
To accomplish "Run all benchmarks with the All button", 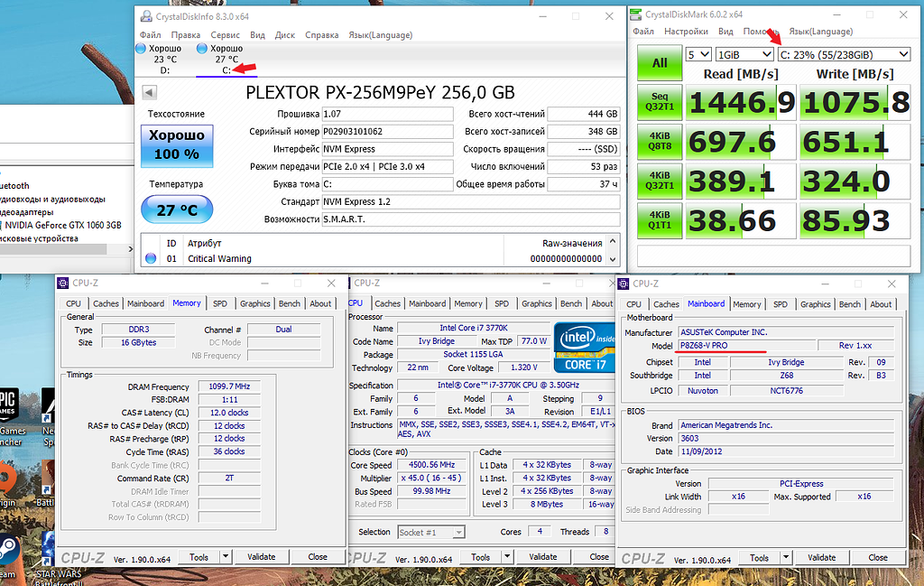I will [660, 62].
